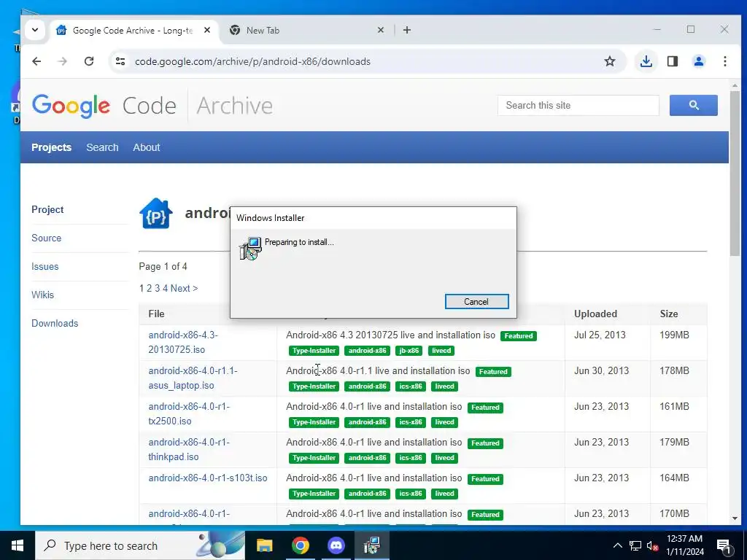Select Windows Installer taskbar icon
747x560 pixels.
(x=372, y=545)
